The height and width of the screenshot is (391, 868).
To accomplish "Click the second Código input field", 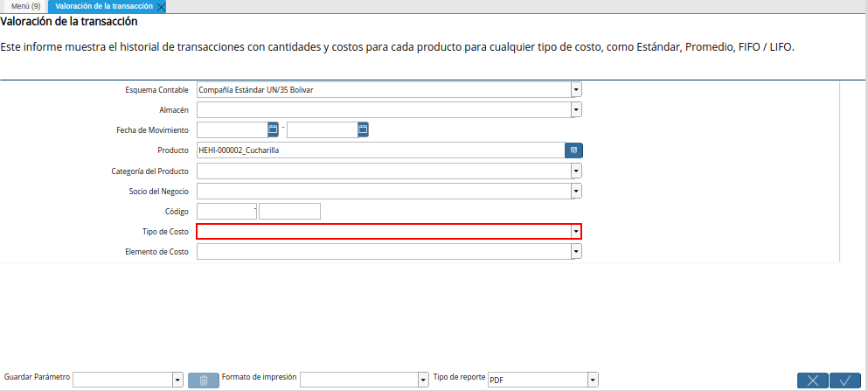I will point(290,211).
